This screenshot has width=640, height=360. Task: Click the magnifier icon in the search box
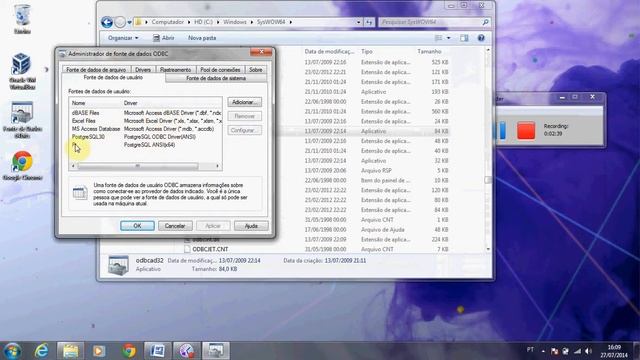click(485, 22)
